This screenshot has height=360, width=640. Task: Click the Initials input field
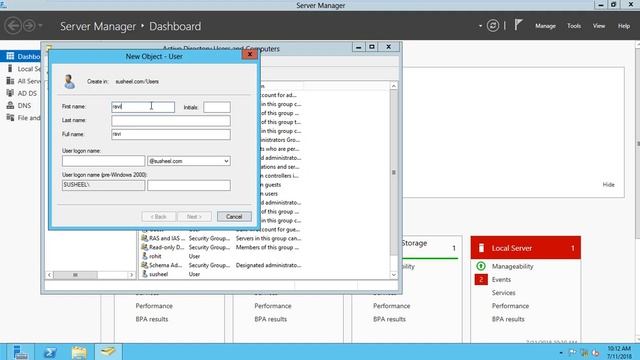tap(217, 107)
